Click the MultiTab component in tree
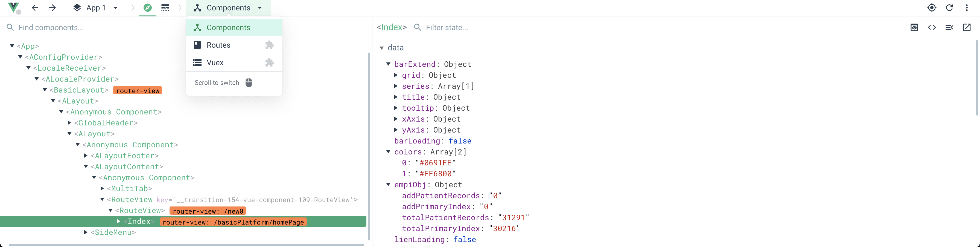980x247 pixels. pyautogui.click(x=129, y=188)
